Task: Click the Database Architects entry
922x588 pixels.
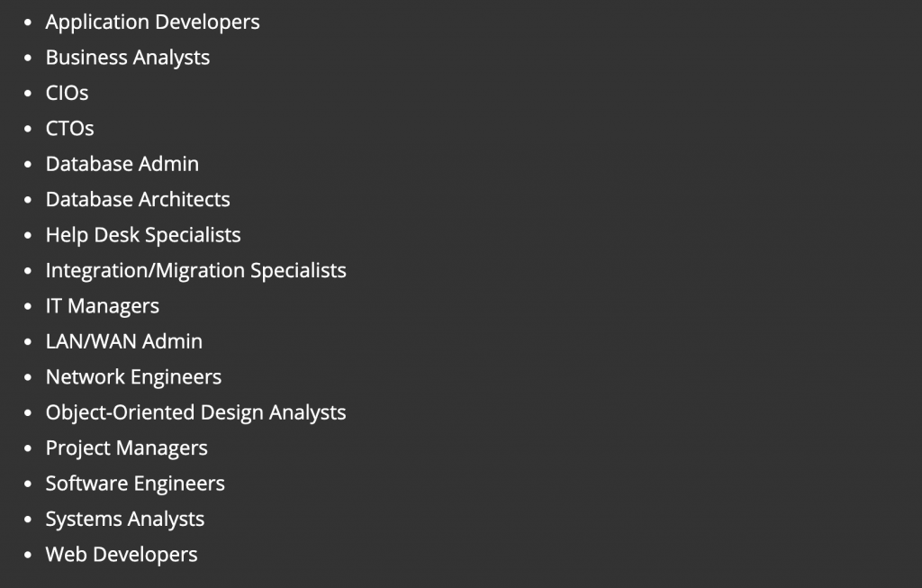Action: (x=138, y=200)
